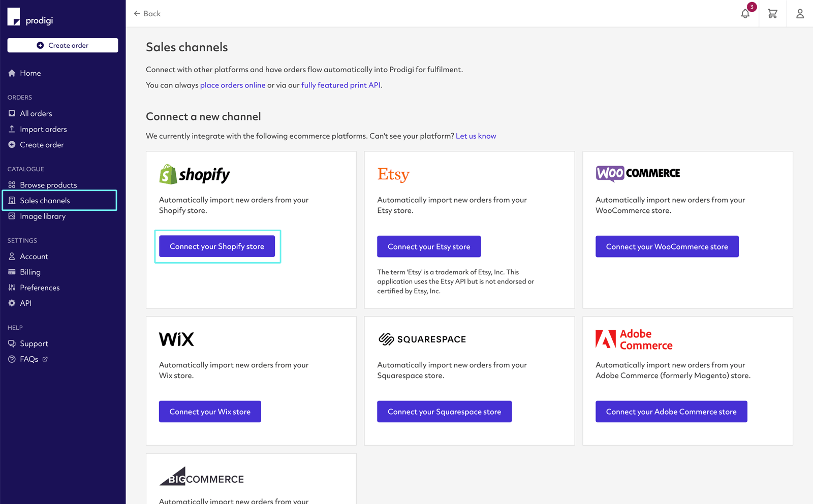813x504 pixels.
Task: Switch to the Sales channels section
Action: coord(45,200)
